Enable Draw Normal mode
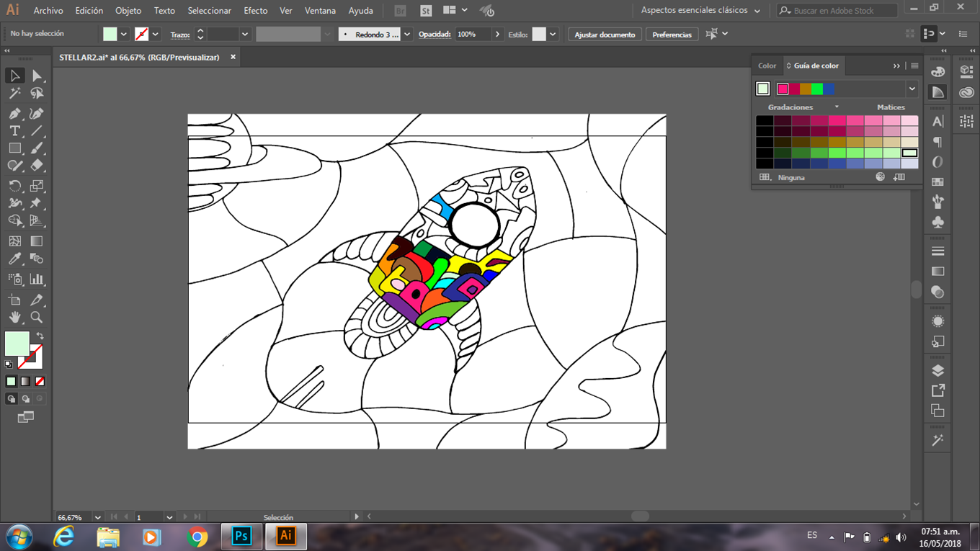The height and width of the screenshot is (551, 980). tap(11, 398)
